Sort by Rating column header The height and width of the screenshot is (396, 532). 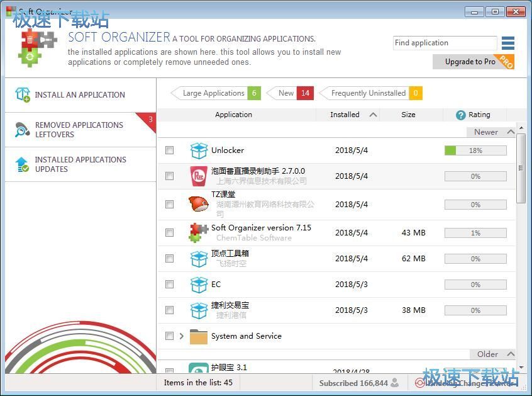coord(479,115)
